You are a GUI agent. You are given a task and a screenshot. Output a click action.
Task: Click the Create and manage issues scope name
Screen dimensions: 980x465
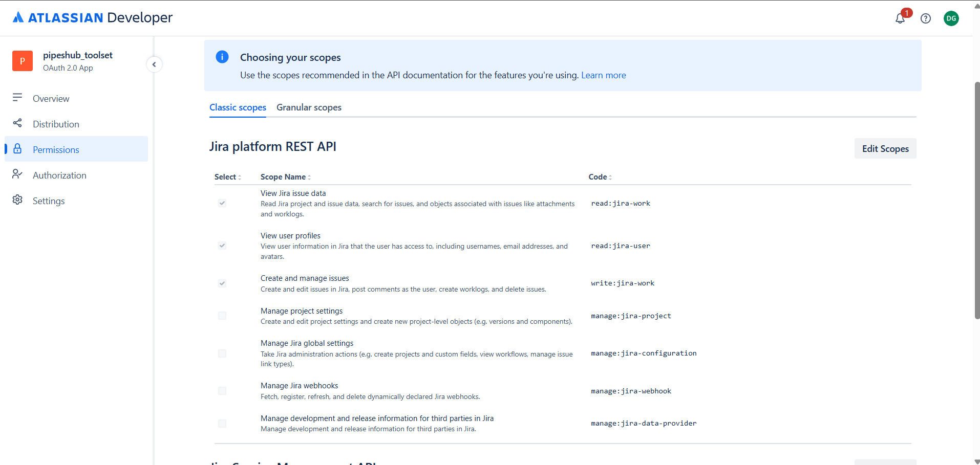click(x=305, y=278)
